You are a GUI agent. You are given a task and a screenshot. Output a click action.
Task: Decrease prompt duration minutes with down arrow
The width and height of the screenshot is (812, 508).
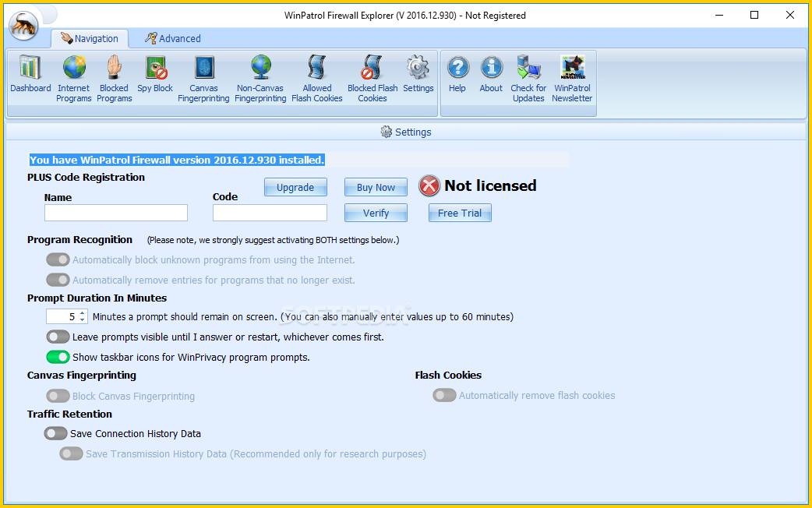[x=83, y=319]
